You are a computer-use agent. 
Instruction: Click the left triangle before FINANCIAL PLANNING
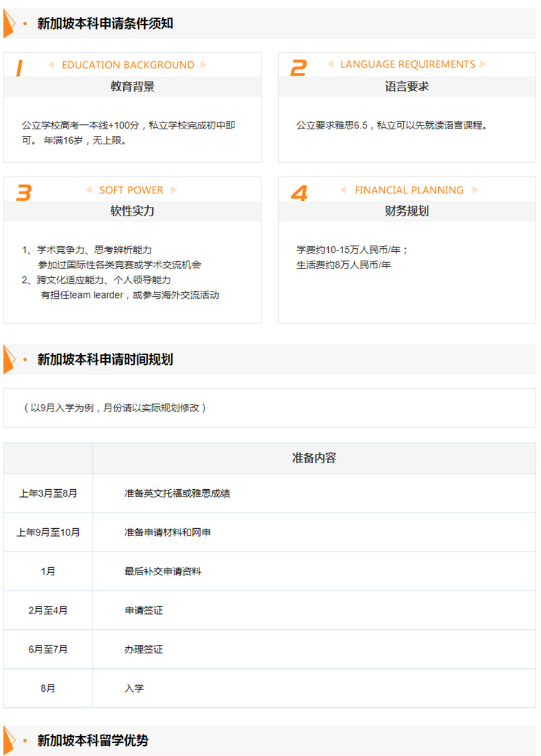(x=343, y=190)
